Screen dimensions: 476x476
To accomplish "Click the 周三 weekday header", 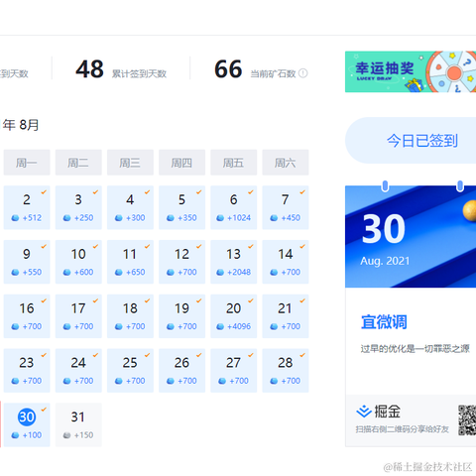I will [x=130, y=163].
